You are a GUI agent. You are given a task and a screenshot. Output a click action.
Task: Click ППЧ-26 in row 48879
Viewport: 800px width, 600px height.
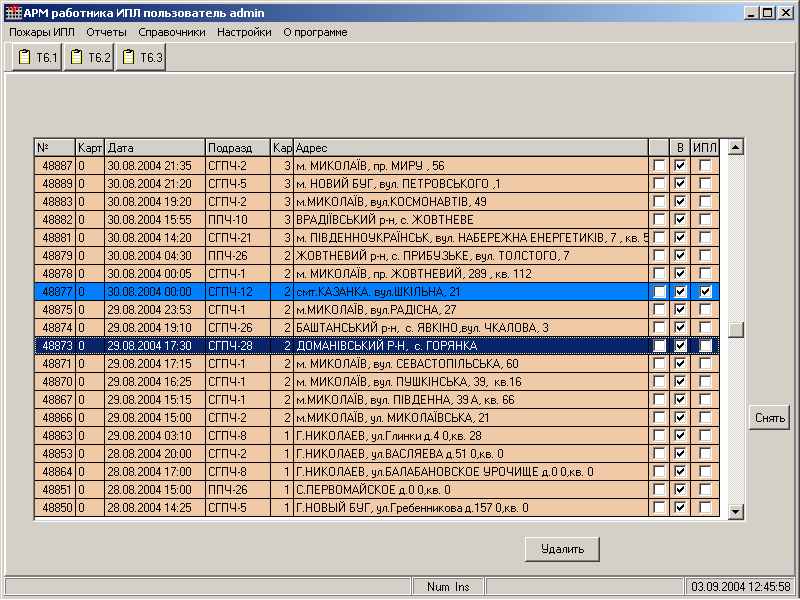[x=228, y=256]
